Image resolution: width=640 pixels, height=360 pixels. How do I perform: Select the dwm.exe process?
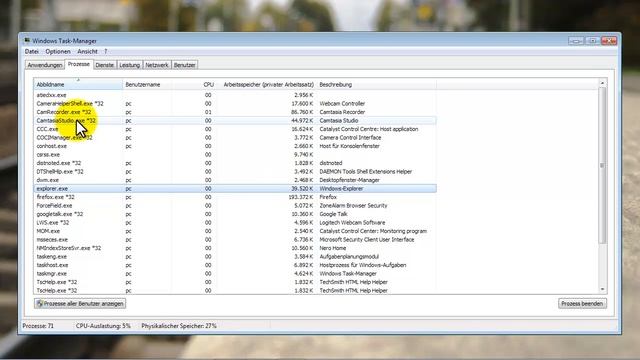tap(235, 180)
